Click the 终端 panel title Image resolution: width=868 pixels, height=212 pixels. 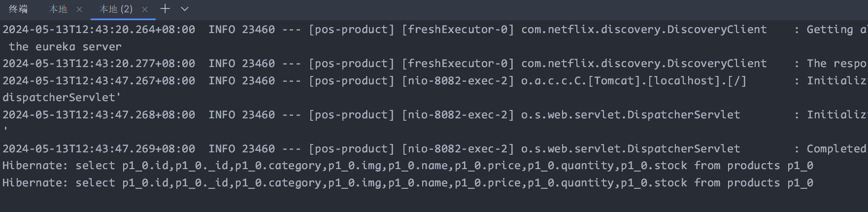tap(18, 9)
